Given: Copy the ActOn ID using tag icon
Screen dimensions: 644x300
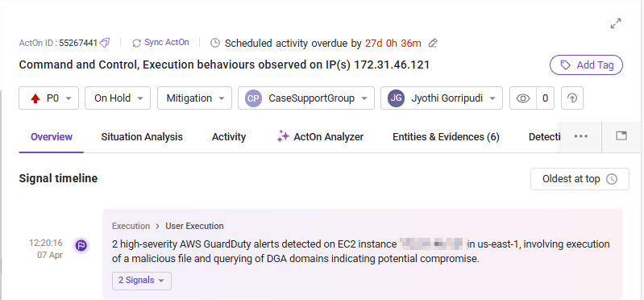Looking at the screenshot, I should [105, 43].
